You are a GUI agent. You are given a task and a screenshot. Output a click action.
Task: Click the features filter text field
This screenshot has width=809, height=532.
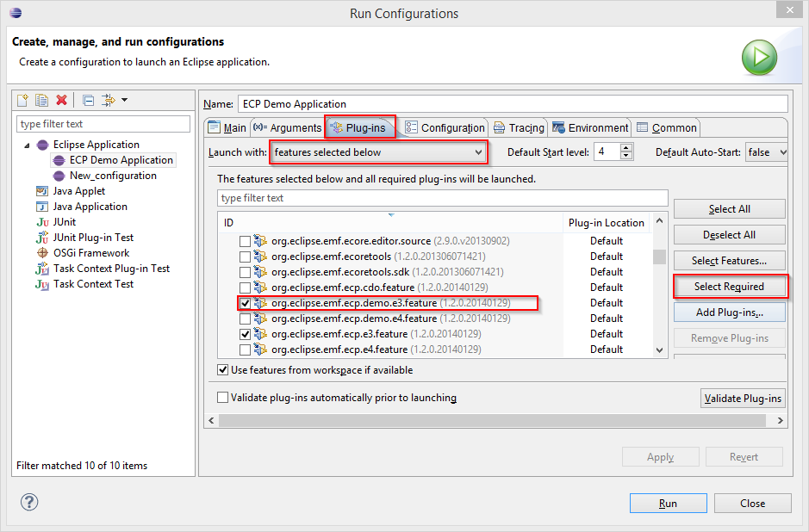tap(443, 198)
